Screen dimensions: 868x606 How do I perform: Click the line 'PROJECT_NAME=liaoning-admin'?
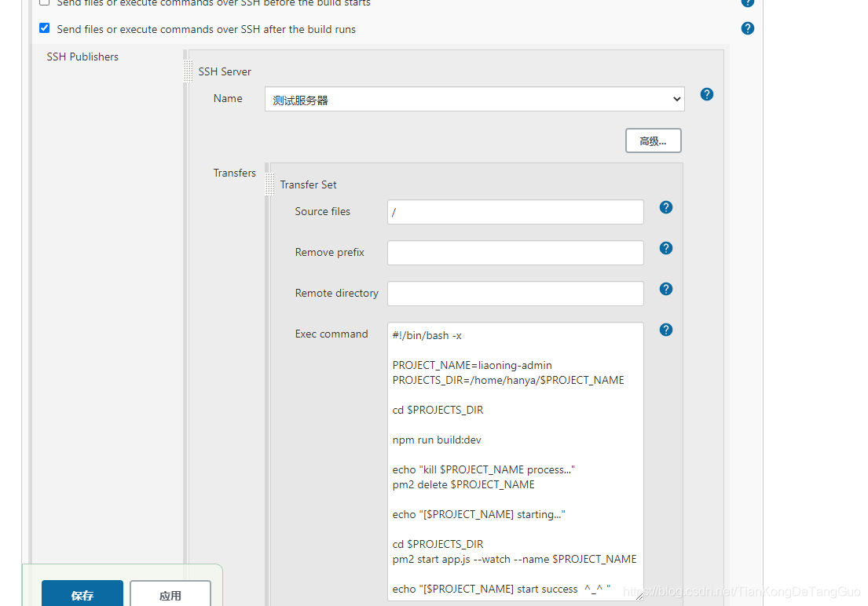pos(472,365)
